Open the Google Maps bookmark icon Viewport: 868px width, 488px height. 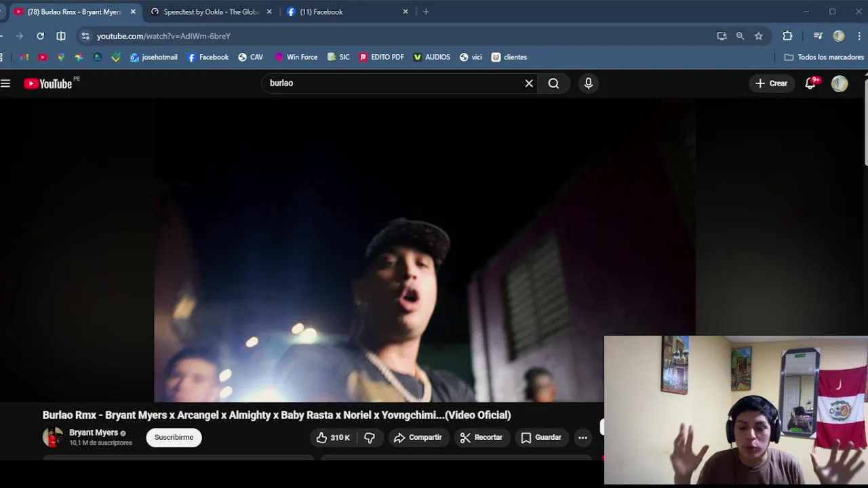[61, 57]
